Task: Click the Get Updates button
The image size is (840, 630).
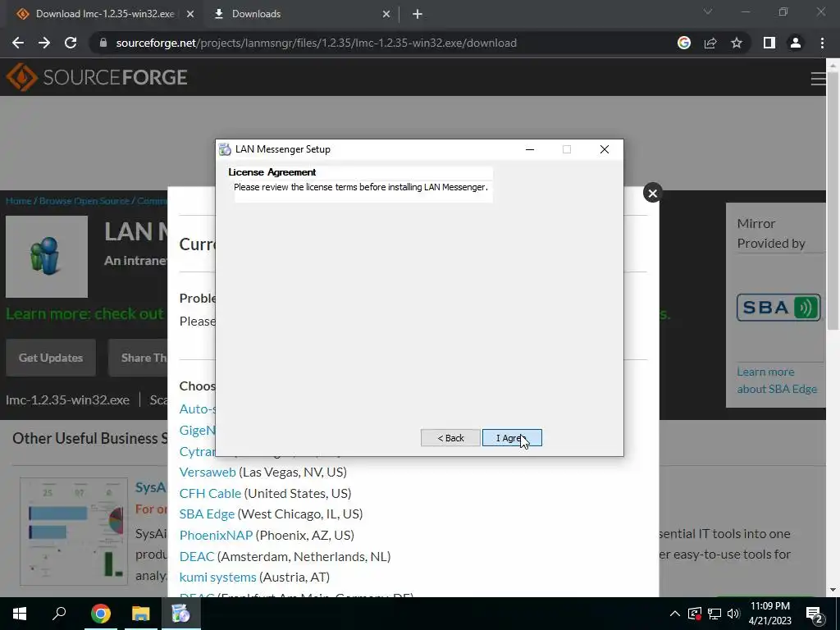Action: (x=51, y=358)
